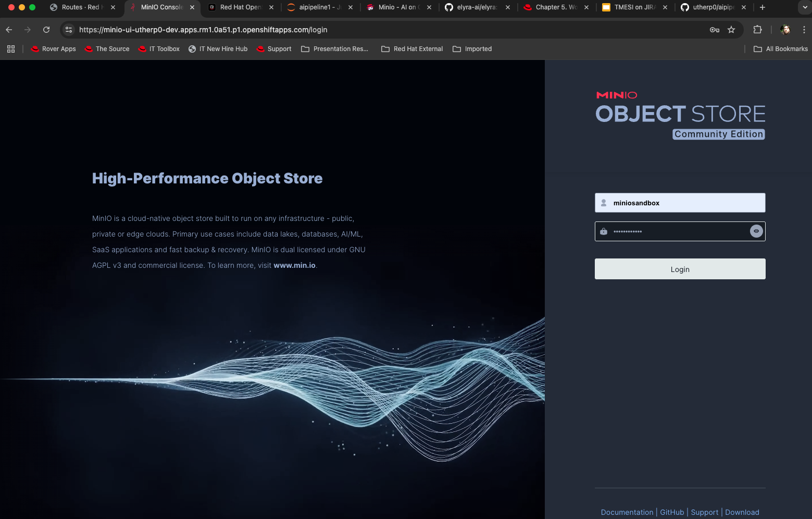View site information icon in address bar
The height and width of the screenshot is (519, 812).
69,30
